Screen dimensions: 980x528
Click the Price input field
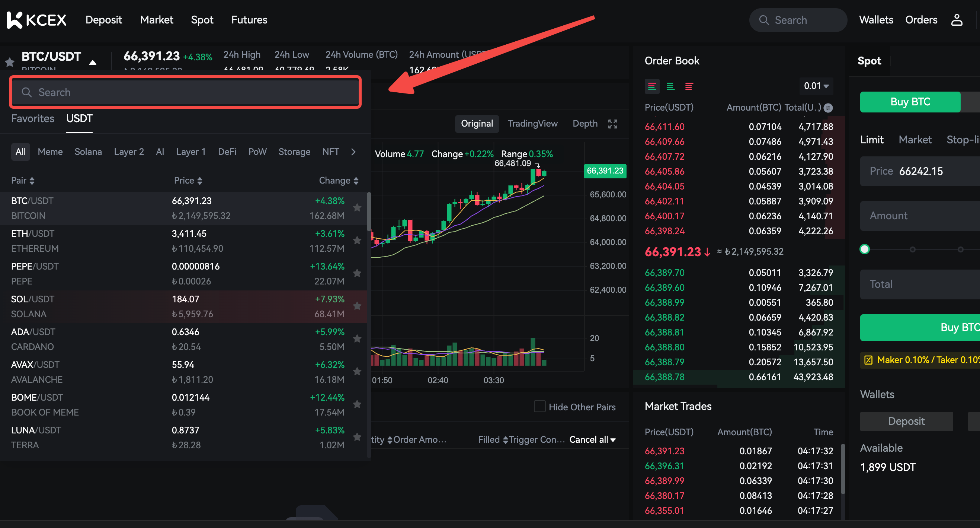[x=920, y=171]
